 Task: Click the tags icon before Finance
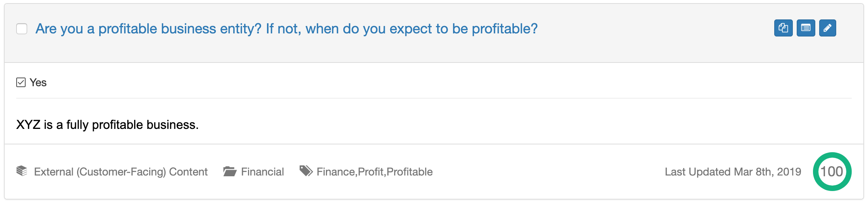(306, 171)
